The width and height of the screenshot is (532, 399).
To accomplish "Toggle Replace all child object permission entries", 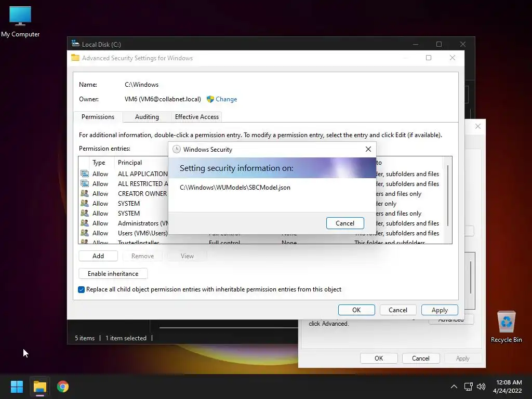I will [x=82, y=289].
